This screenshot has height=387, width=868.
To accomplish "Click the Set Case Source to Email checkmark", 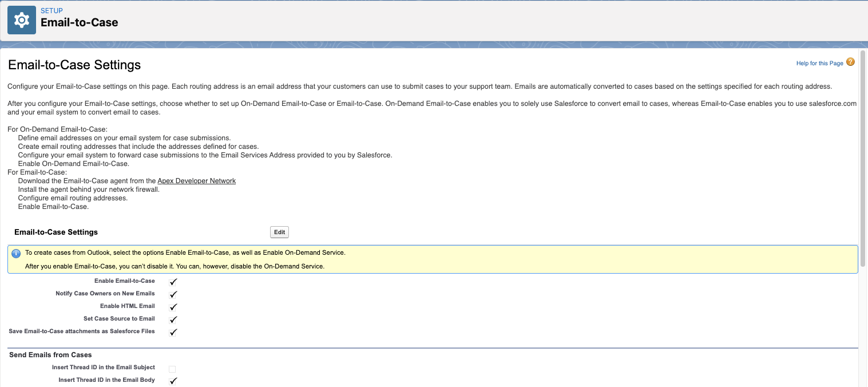I will tap(173, 319).
